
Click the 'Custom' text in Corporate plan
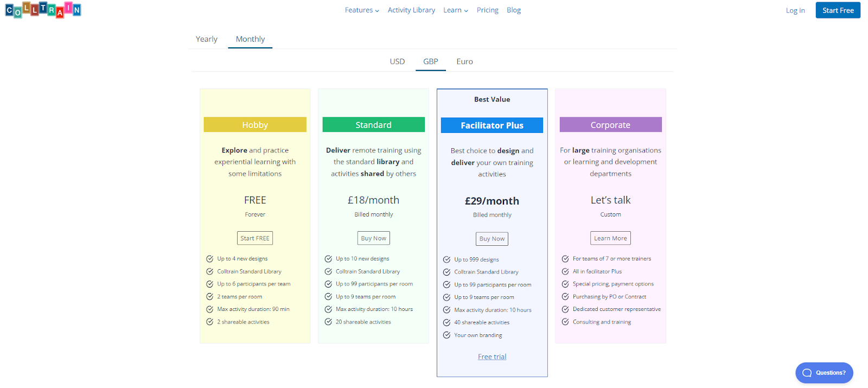610,214
